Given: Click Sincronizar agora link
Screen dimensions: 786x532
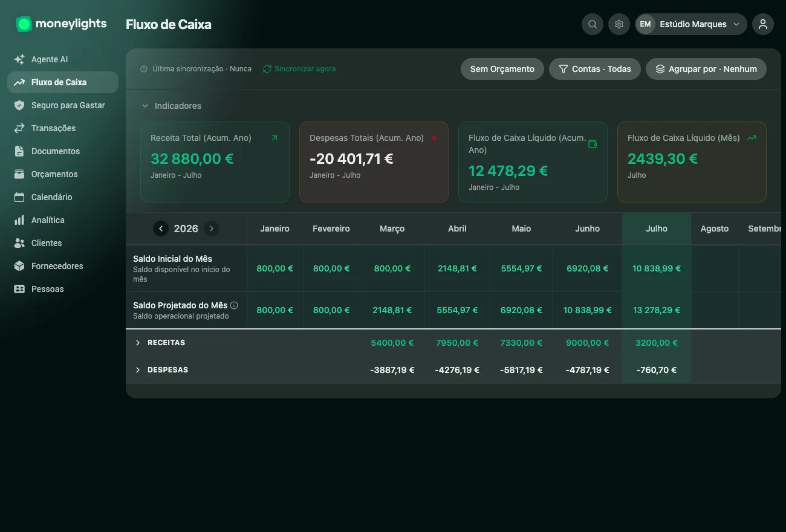Looking at the screenshot, I should (299, 69).
